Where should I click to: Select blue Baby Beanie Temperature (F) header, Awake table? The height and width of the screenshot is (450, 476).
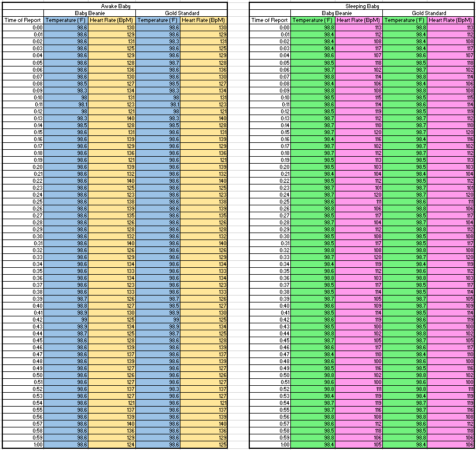pyautogui.click(x=67, y=20)
